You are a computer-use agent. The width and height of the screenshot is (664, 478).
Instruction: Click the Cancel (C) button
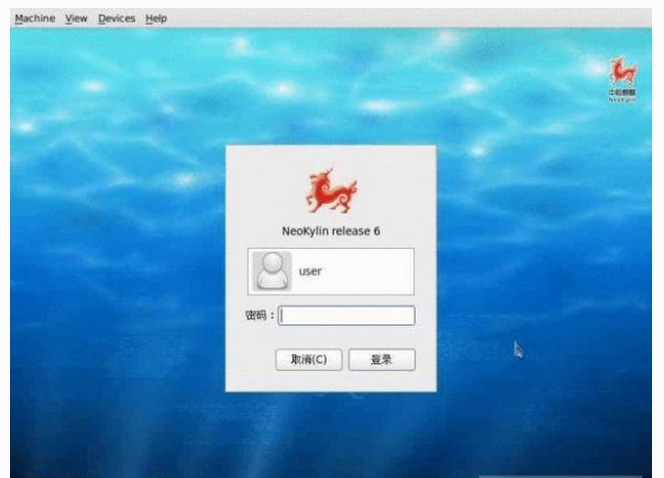[x=309, y=360]
